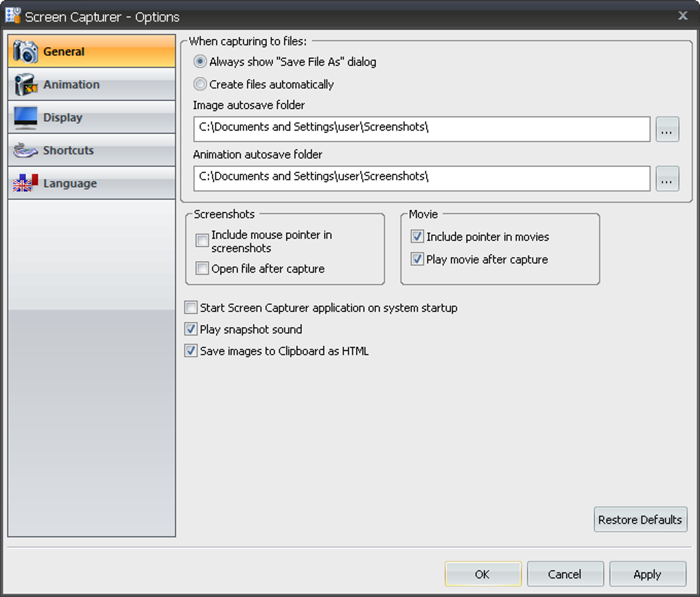Click the flag icon for Language

[x=26, y=183]
